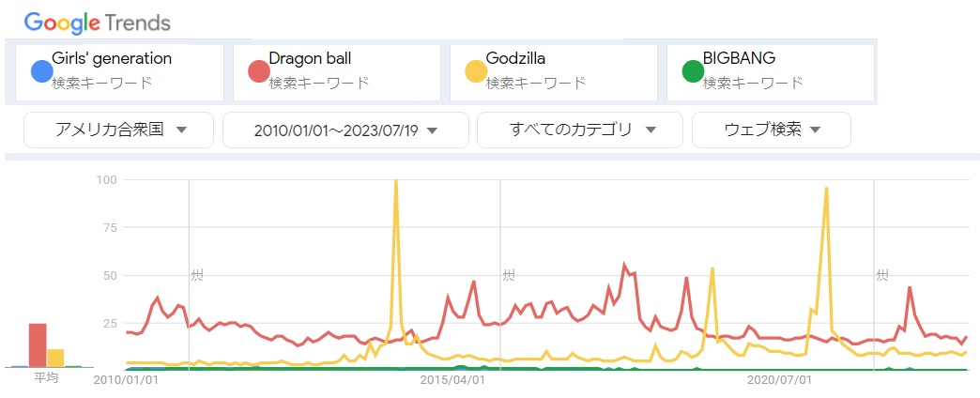Click the note marker on the rightmost vertical line
Image resolution: width=980 pixels, height=398 pixels.
point(881,275)
